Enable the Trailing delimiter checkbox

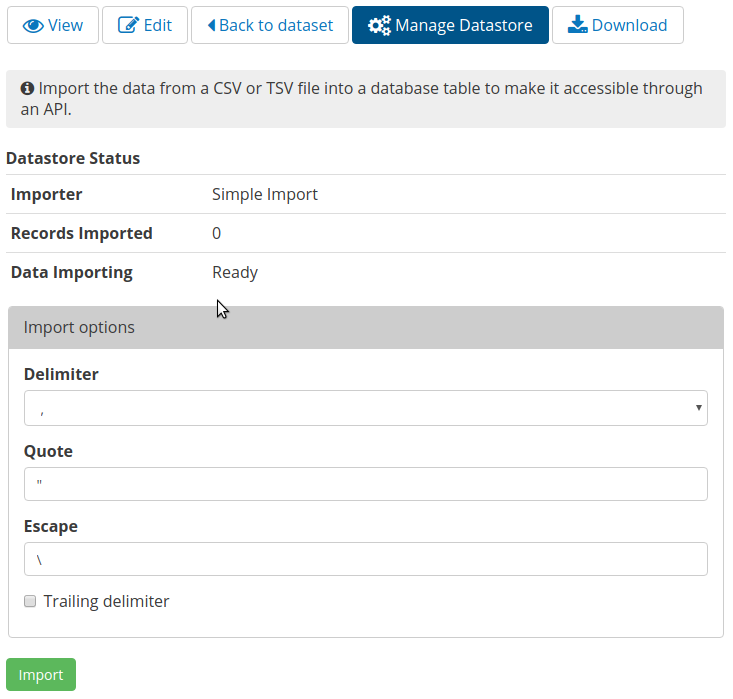pos(30,602)
